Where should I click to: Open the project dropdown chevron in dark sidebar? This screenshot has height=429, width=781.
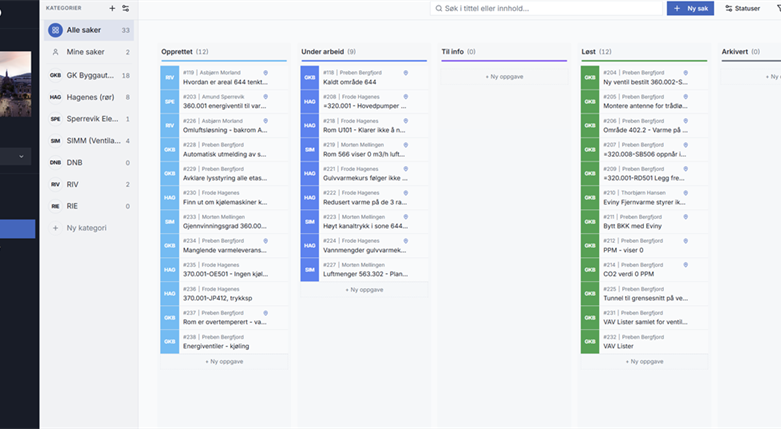point(21,156)
